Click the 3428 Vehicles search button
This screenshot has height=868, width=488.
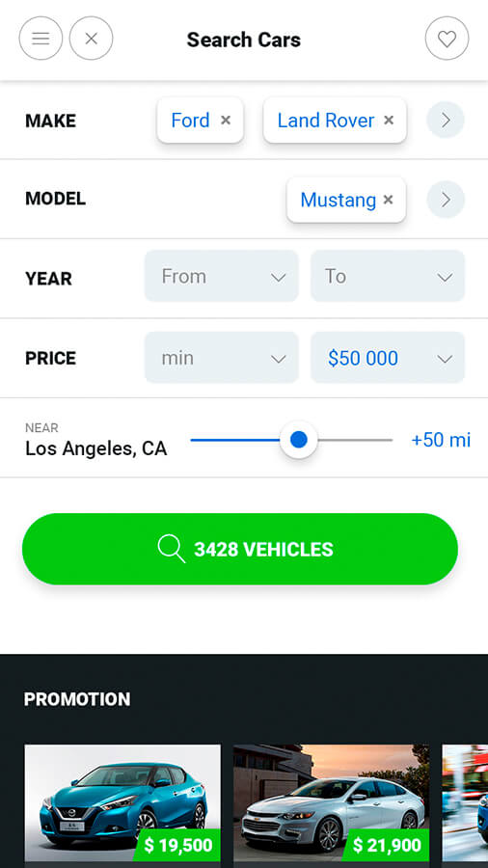click(240, 549)
